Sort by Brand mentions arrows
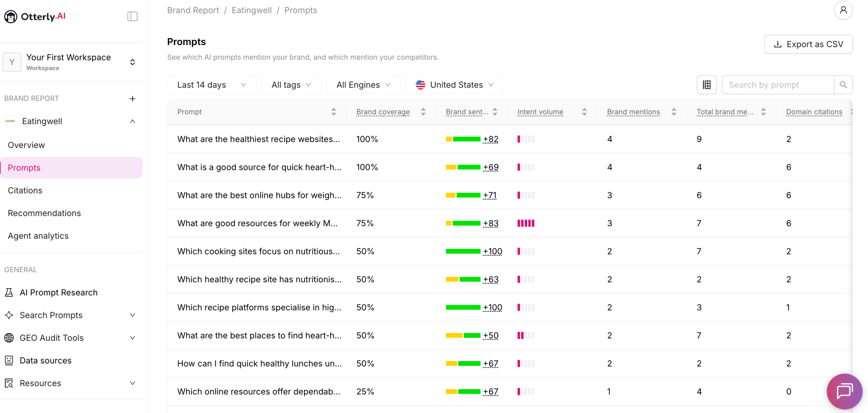Screen dimensions: 868x413 tap(674, 112)
